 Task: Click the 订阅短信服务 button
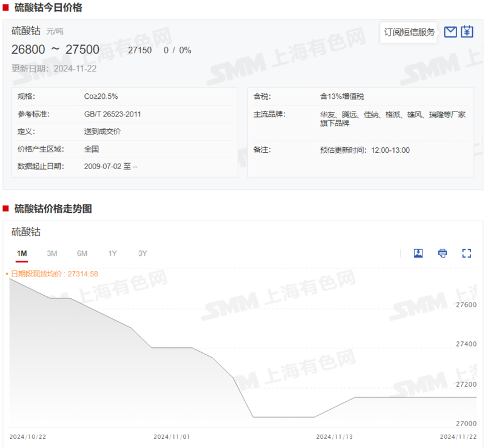click(x=409, y=32)
